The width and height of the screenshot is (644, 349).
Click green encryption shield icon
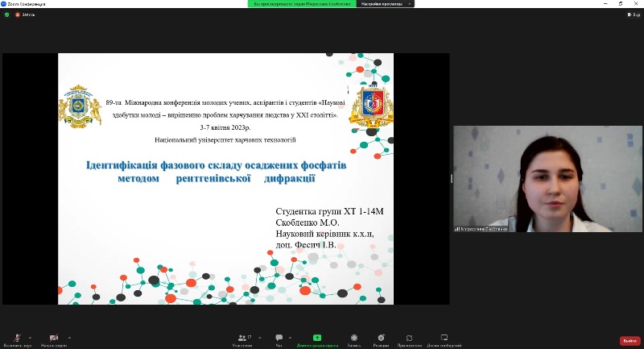[x=7, y=15]
